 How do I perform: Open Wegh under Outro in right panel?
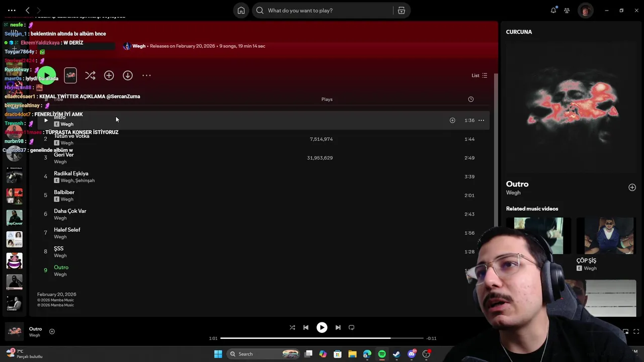513,193
